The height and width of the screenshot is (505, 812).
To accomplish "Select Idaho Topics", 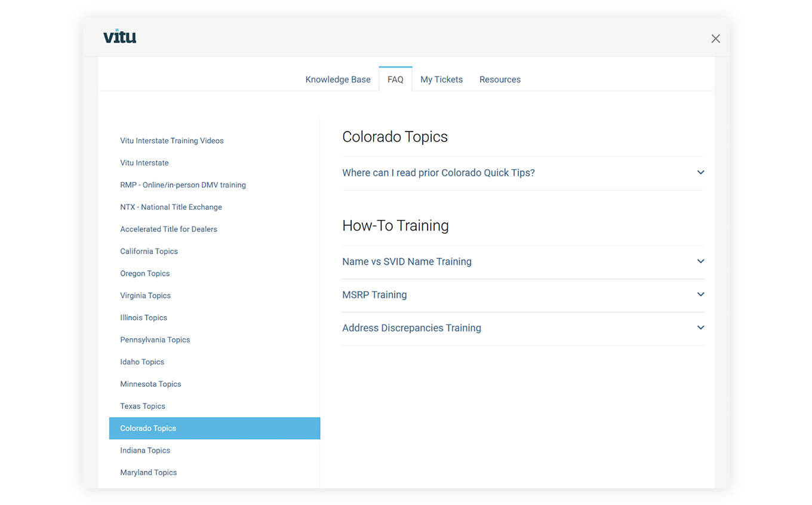I will coord(142,362).
